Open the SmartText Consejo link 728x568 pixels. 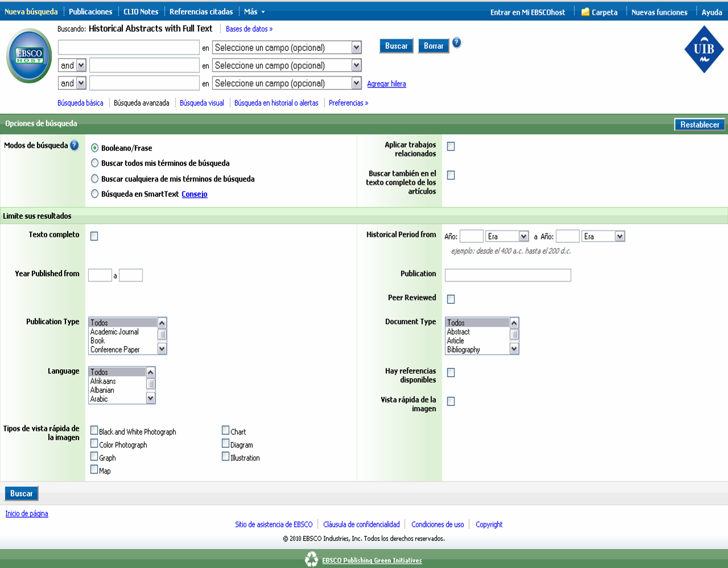[195, 194]
